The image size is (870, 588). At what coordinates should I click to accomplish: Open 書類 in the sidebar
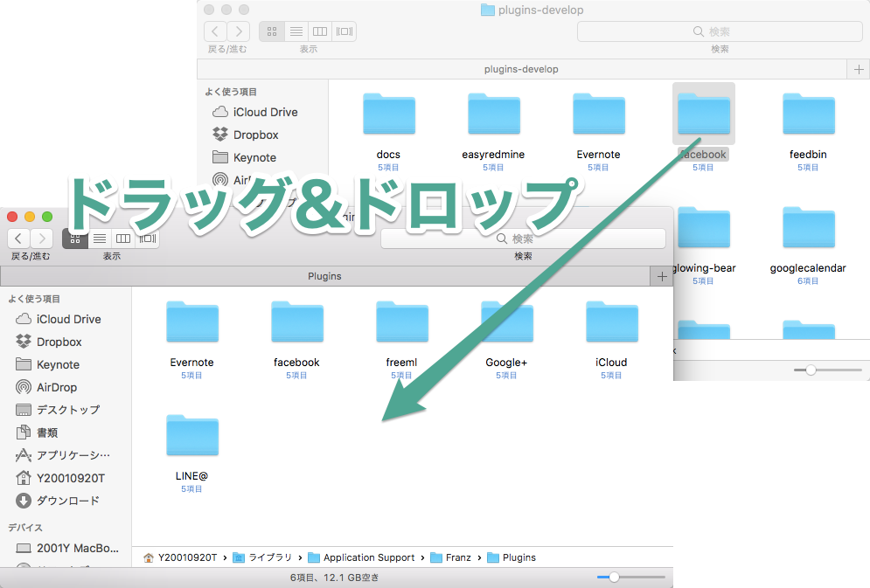pos(38,432)
